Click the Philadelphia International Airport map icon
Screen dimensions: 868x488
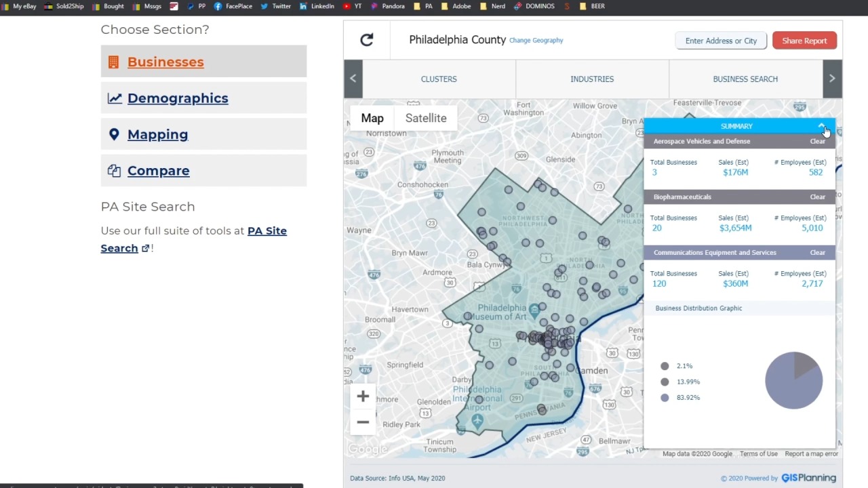coord(477,420)
